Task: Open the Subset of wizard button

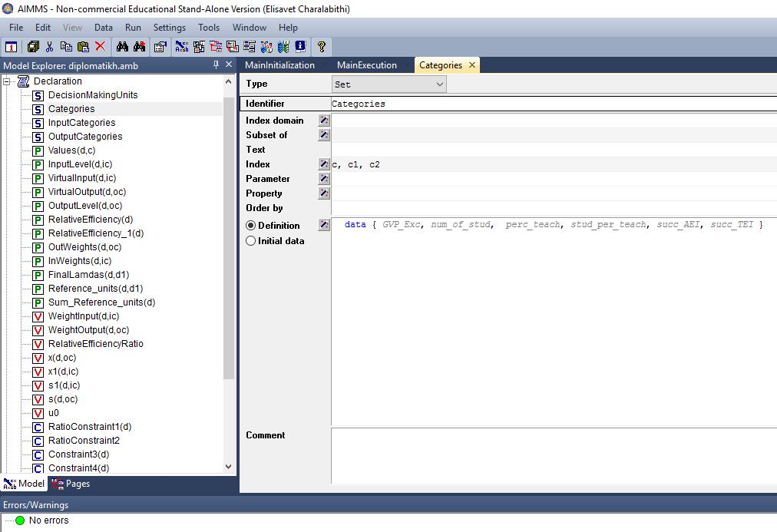Action: tap(324, 135)
